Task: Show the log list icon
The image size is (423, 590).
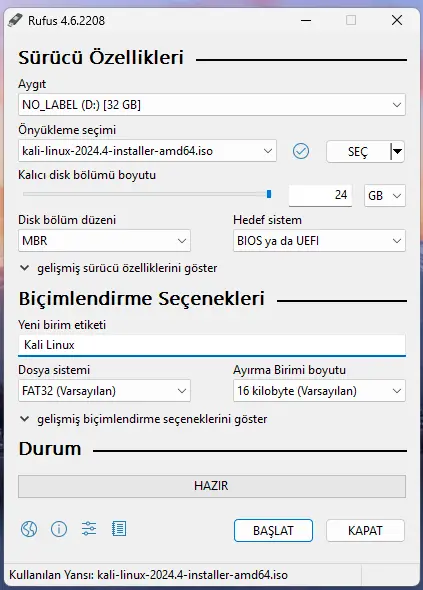Action: [119, 529]
